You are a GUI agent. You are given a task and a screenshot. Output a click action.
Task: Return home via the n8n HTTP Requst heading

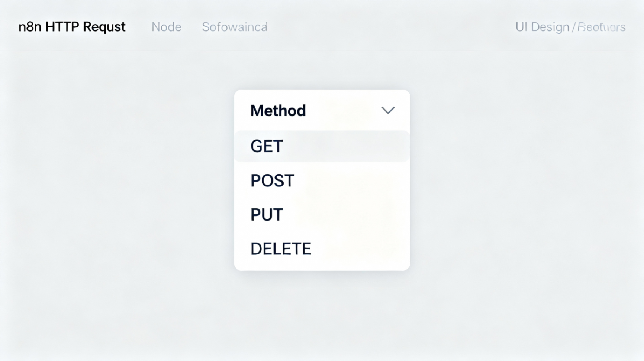pos(72,27)
